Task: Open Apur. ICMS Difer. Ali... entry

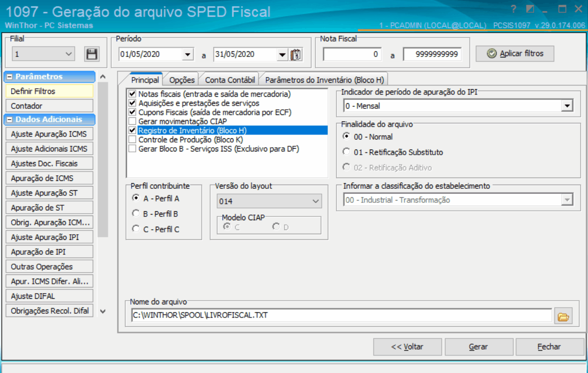Action: (x=50, y=281)
